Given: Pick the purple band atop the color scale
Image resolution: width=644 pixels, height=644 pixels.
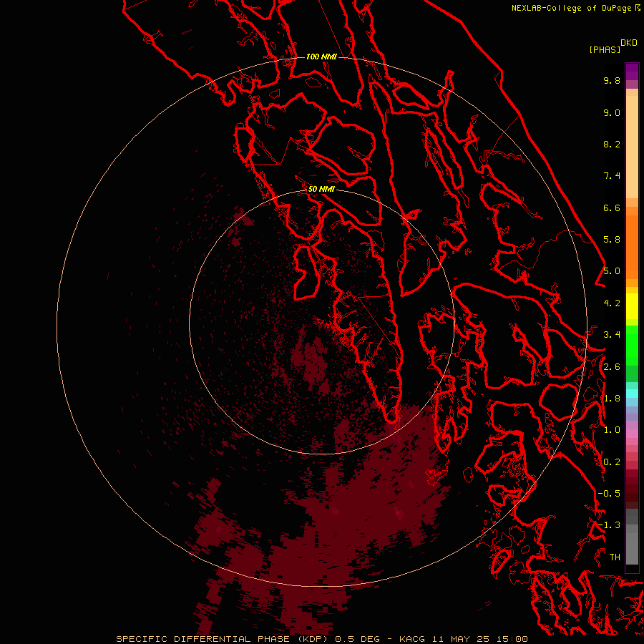Looking at the screenshot, I should pos(632,72).
